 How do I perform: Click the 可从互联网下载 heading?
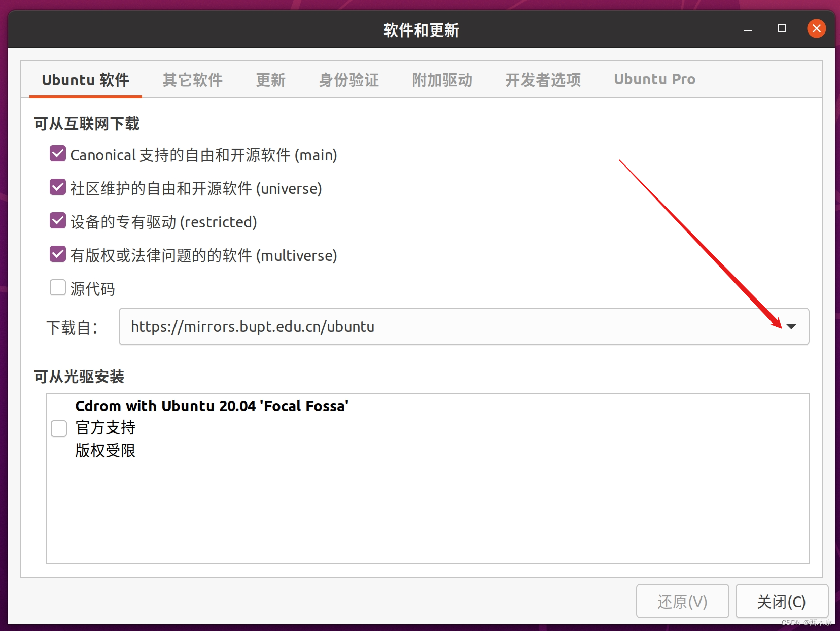point(86,123)
